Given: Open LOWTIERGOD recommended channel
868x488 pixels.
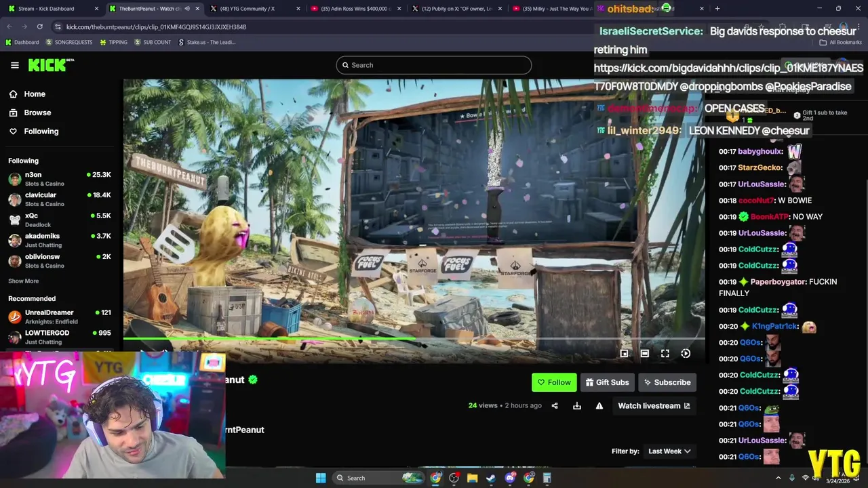Looking at the screenshot, I should 60,337.
